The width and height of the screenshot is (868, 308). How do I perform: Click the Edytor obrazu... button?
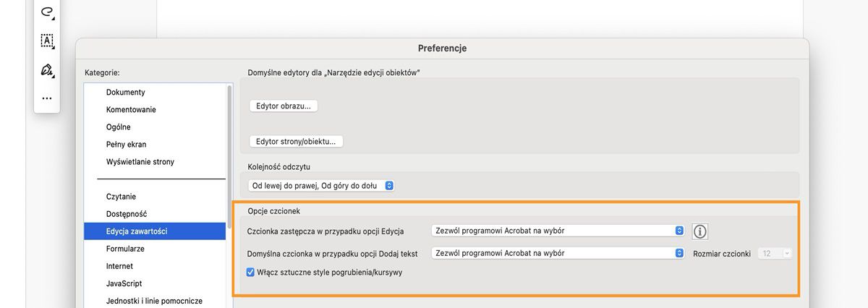click(283, 106)
